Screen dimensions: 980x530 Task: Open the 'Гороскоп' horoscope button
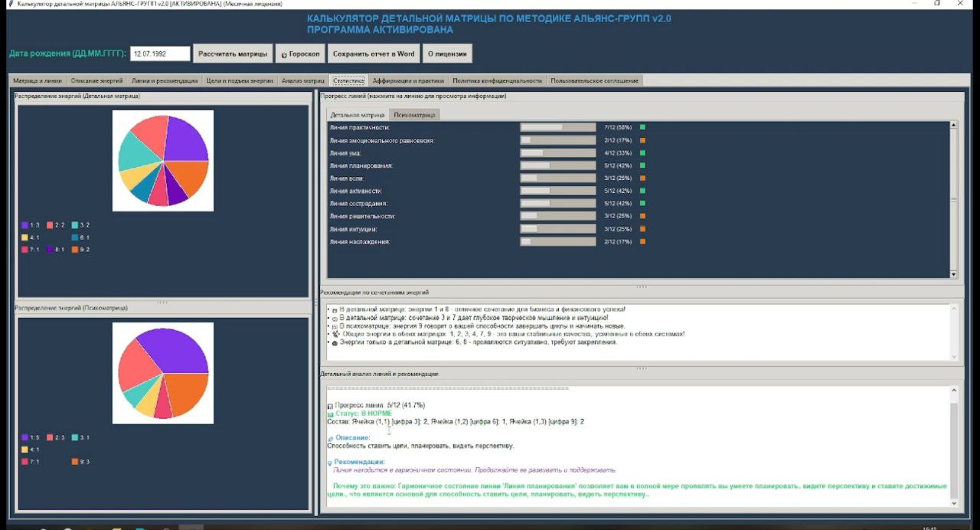point(300,54)
